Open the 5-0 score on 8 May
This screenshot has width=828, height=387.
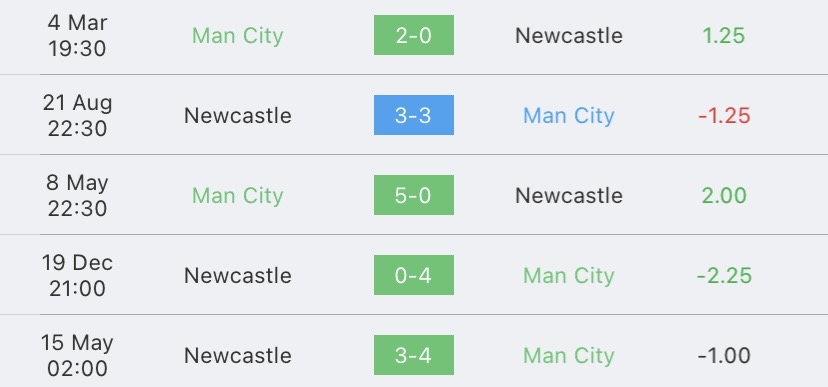tap(413, 195)
